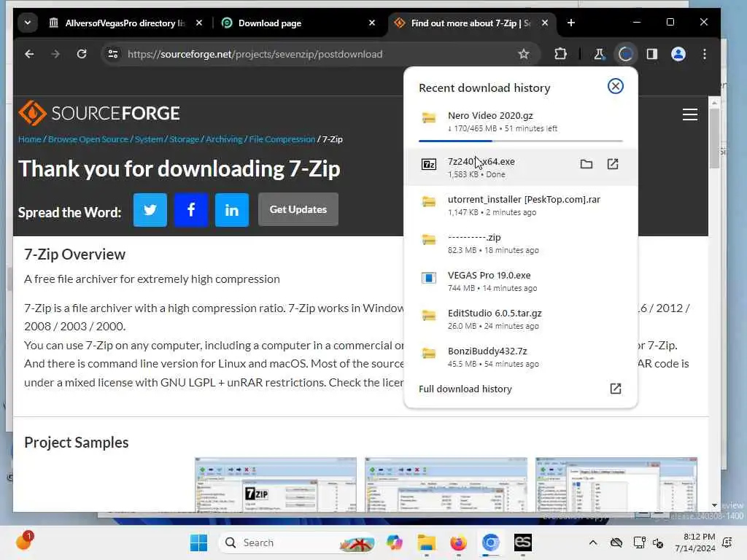The width and height of the screenshot is (747, 560).
Task: Click Get Updates button
Action: (298, 209)
